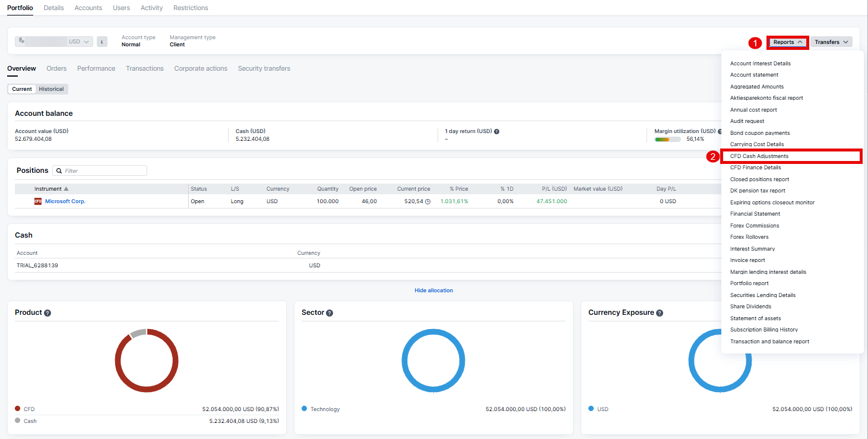Choose CFD Cash Adjustments from Reports menu
868x439 pixels.
759,156
